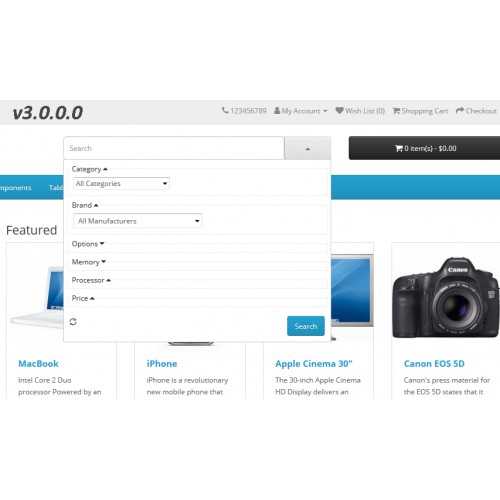This screenshot has height=500, width=500.
Task: Expand the Options filter section
Action: coord(88,244)
